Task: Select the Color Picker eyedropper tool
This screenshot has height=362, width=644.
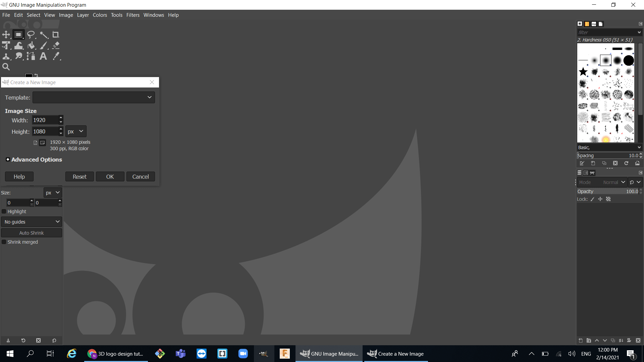Action: (x=56, y=56)
